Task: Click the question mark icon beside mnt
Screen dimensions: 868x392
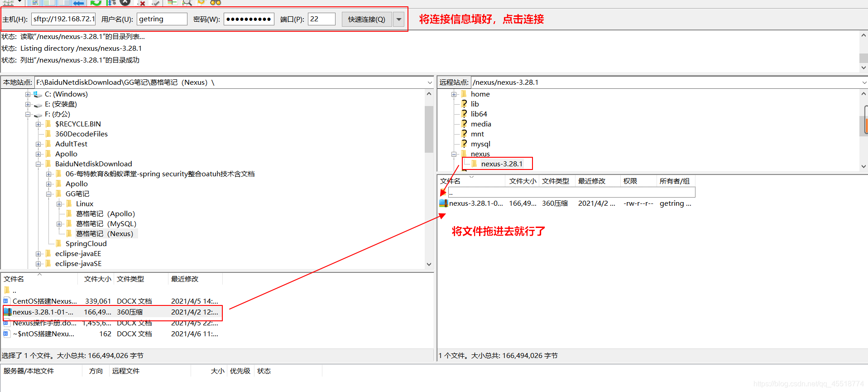Action: 464,134
